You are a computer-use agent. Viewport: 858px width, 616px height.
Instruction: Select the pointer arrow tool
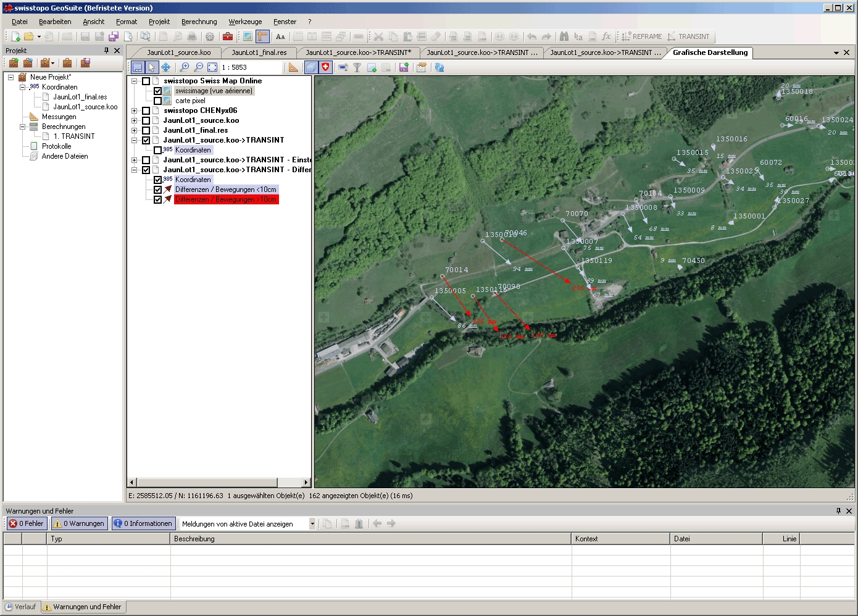click(x=152, y=67)
